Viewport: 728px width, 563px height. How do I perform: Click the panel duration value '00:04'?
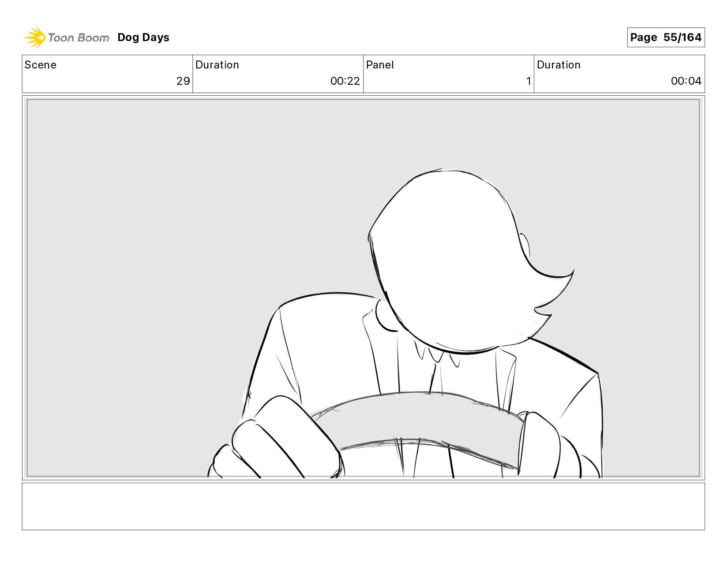coord(686,81)
